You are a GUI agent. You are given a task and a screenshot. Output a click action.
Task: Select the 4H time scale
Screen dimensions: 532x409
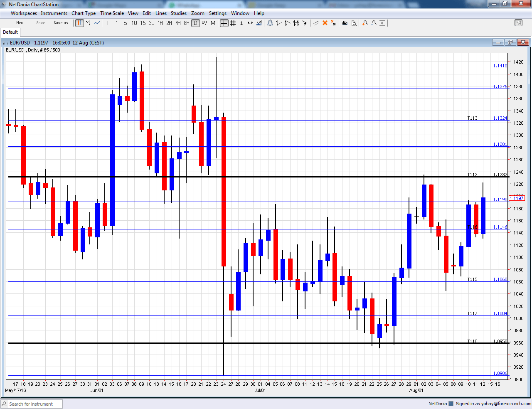coord(178,23)
